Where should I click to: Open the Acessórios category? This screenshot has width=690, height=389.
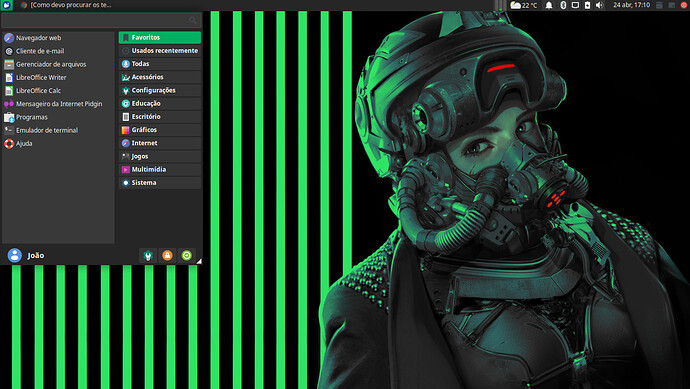(160, 77)
